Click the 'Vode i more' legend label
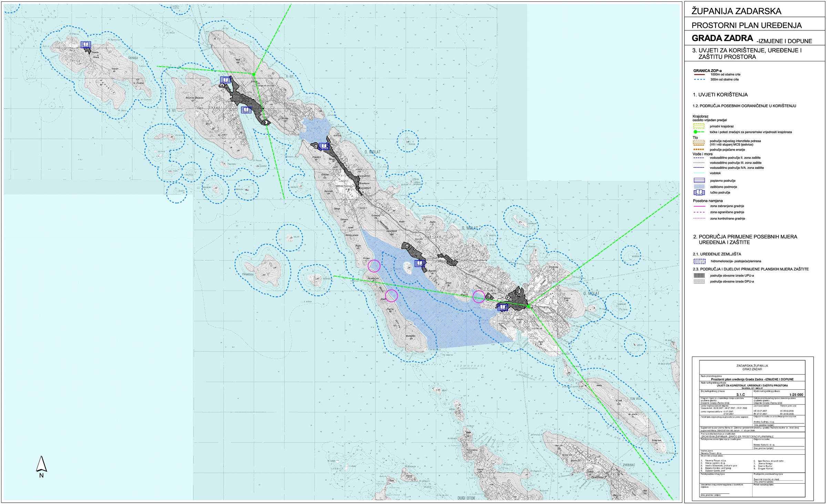Viewport: 827px width, 504px height. tap(703, 154)
